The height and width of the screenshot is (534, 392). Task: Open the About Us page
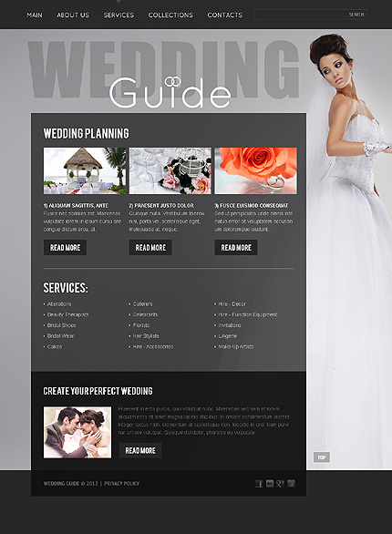pos(73,15)
